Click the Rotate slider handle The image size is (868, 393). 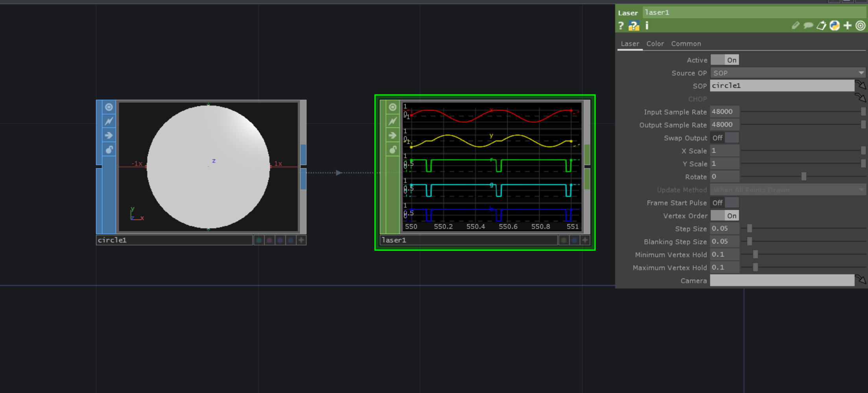tap(804, 177)
